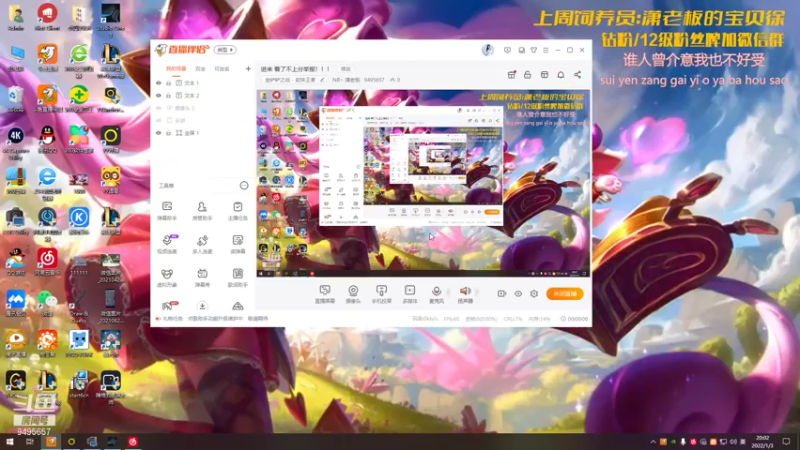
Task: Switch to the 我的场景 tab
Action: coord(176,69)
